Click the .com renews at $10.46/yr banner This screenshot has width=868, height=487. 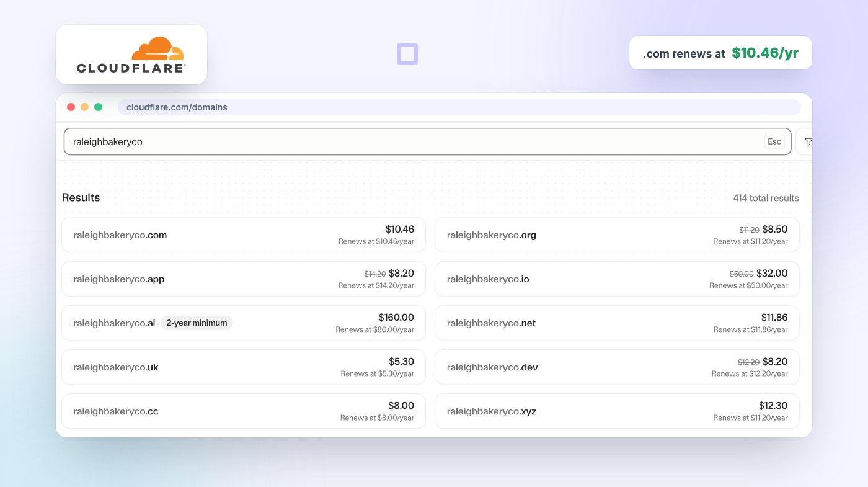(720, 53)
